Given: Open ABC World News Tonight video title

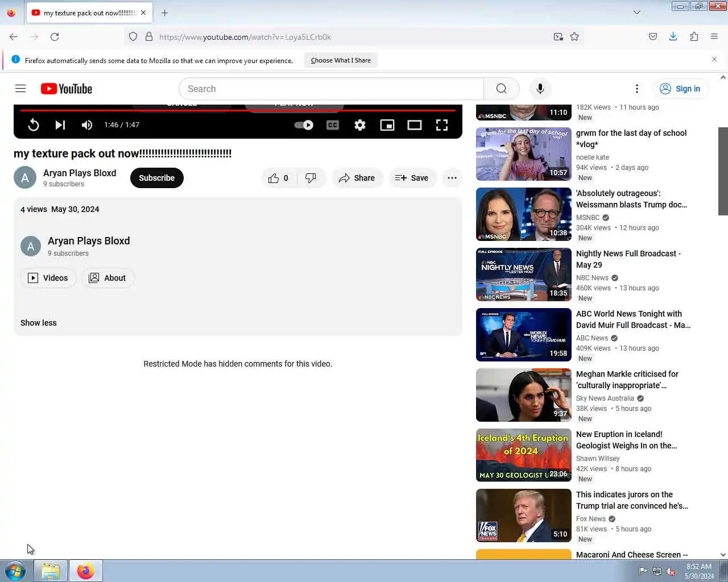Looking at the screenshot, I should [633, 319].
